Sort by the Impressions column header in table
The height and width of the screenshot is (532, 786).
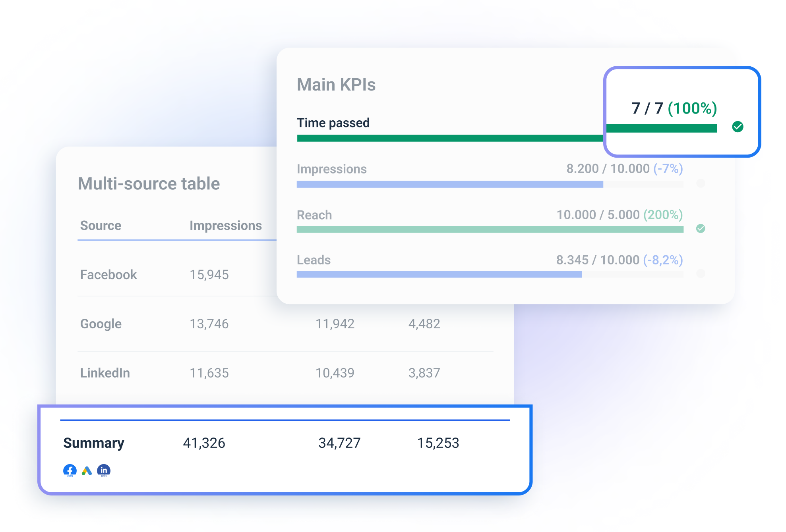tap(225, 226)
